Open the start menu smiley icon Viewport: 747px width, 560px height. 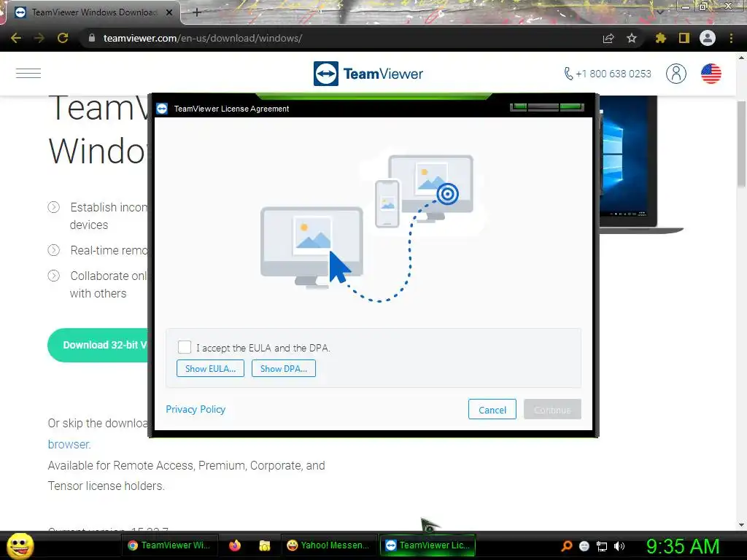click(20, 545)
